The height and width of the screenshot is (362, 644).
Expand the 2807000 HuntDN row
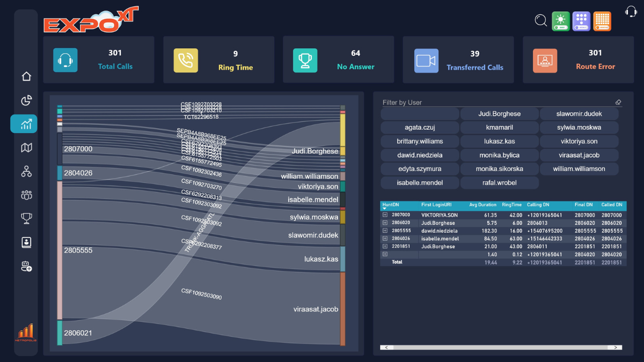(385, 215)
